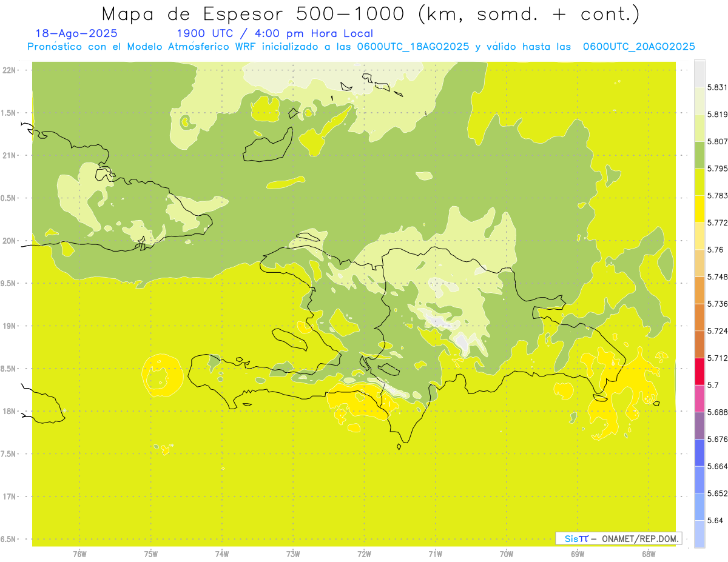Click the legend value "5.819"
The image size is (728, 562).
pos(717,115)
